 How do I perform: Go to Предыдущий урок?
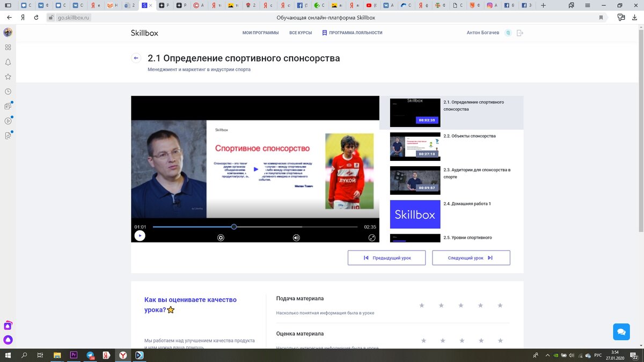point(386,258)
